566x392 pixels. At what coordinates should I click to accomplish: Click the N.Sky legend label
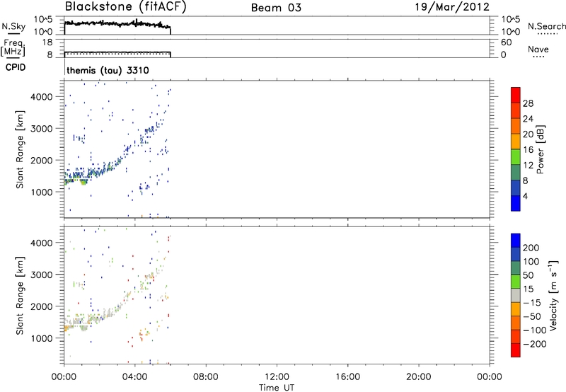pos(13,27)
